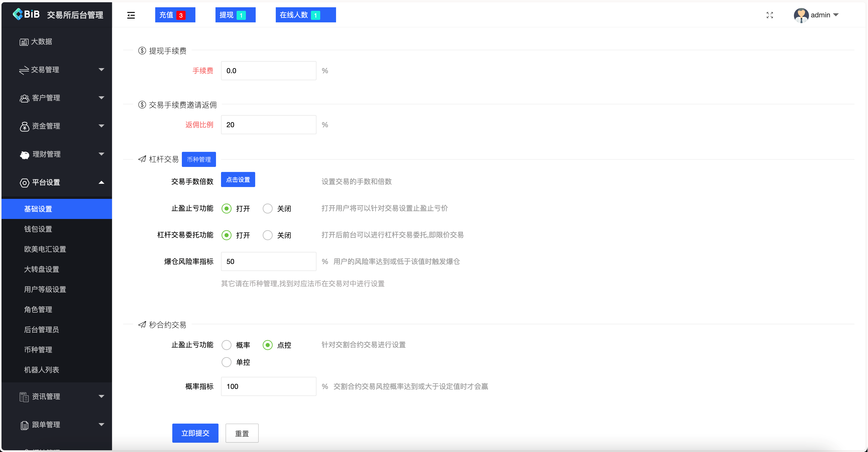The width and height of the screenshot is (868, 452).
Task: Click the 平台设置 gear icon
Action: click(24, 183)
